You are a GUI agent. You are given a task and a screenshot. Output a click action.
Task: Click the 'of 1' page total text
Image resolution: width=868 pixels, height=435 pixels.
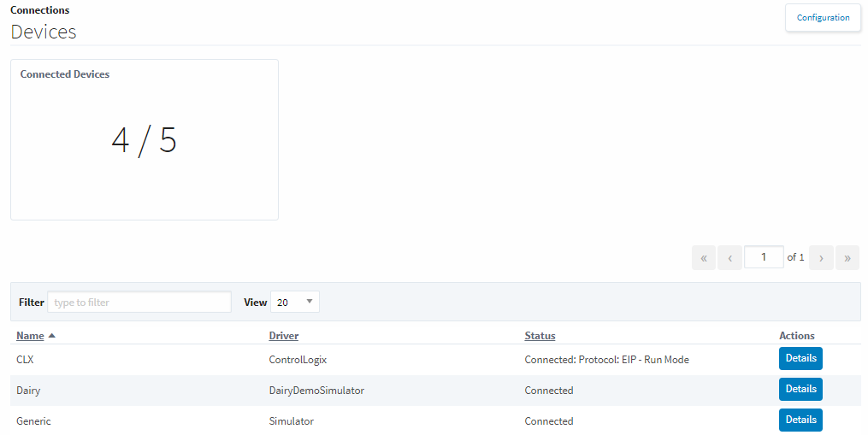(795, 257)
